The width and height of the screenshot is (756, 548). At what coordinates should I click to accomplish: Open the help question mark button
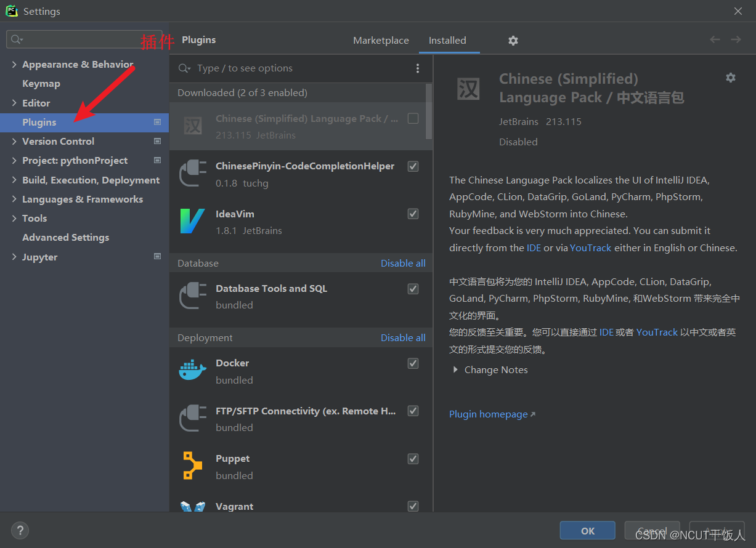pos(20,530)
